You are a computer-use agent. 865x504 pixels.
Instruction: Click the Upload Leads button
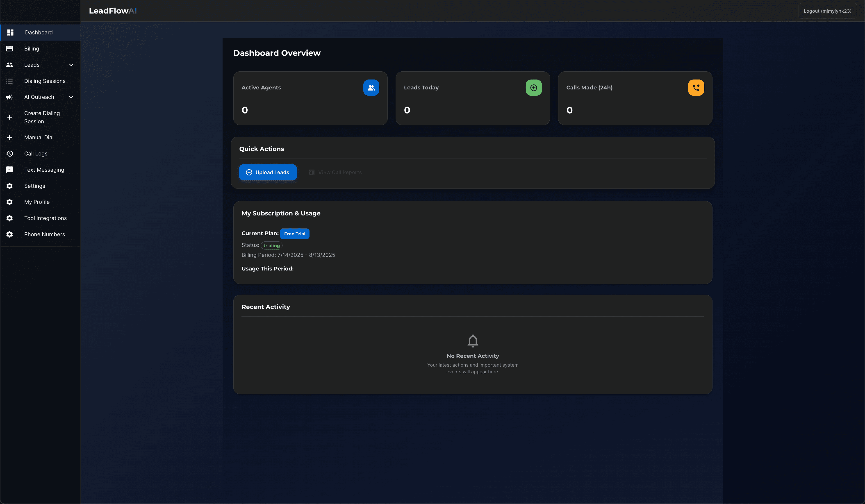(268, 172)
